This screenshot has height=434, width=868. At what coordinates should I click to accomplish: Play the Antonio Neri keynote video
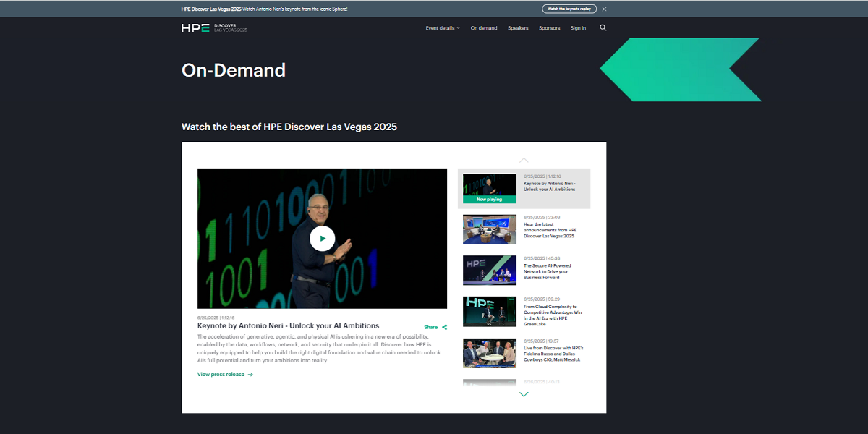(x=322, y=239)
